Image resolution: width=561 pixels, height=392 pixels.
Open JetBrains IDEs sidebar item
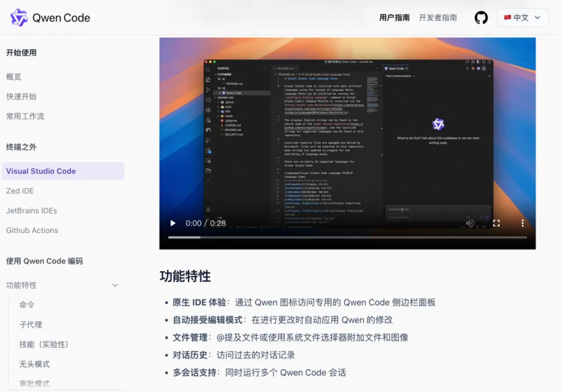click(31, 211)
